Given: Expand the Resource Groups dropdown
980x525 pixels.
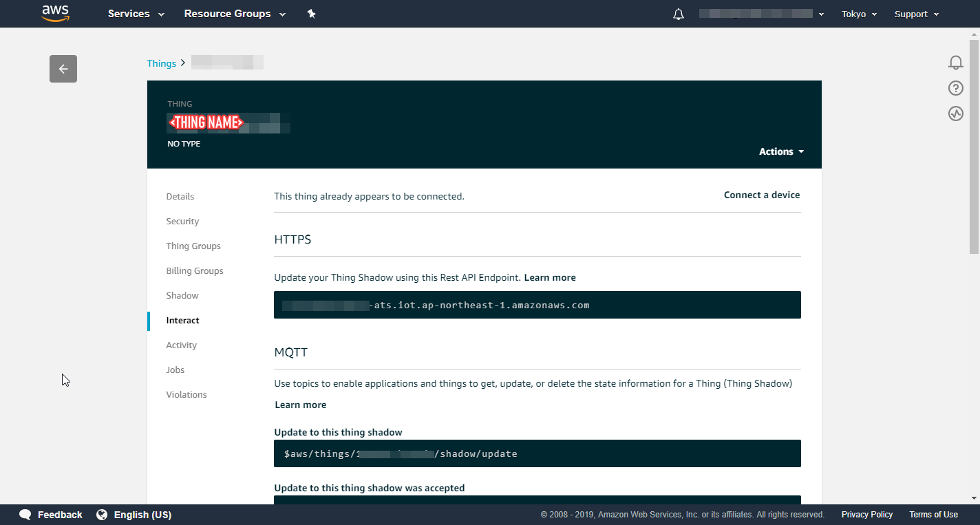Looking at the screenshot, I should point(235,14).
